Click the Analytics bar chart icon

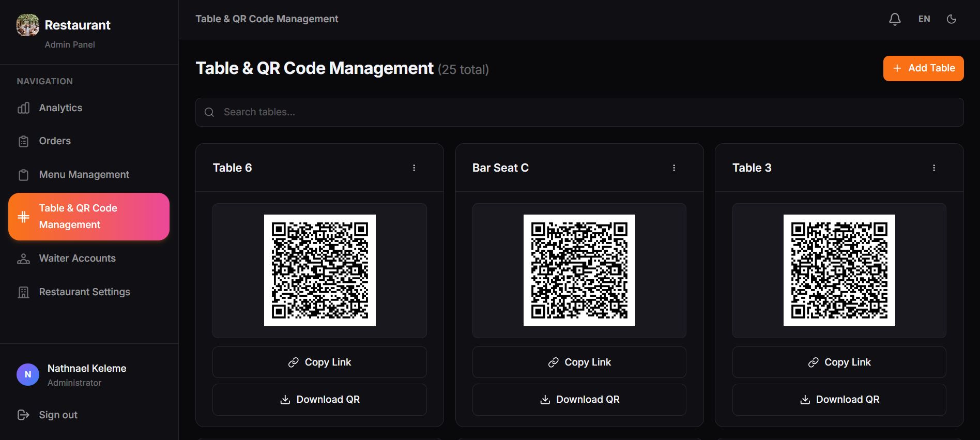[x=23, y=108]
